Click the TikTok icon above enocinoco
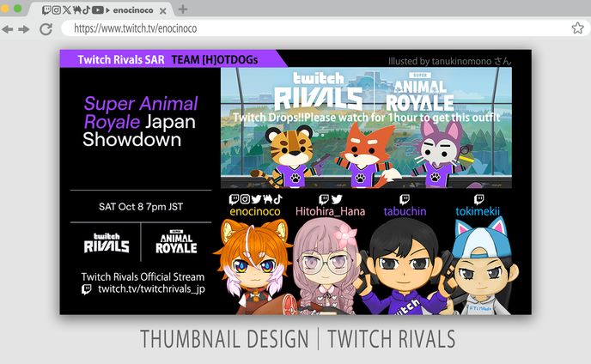 (x=277, y=199)
